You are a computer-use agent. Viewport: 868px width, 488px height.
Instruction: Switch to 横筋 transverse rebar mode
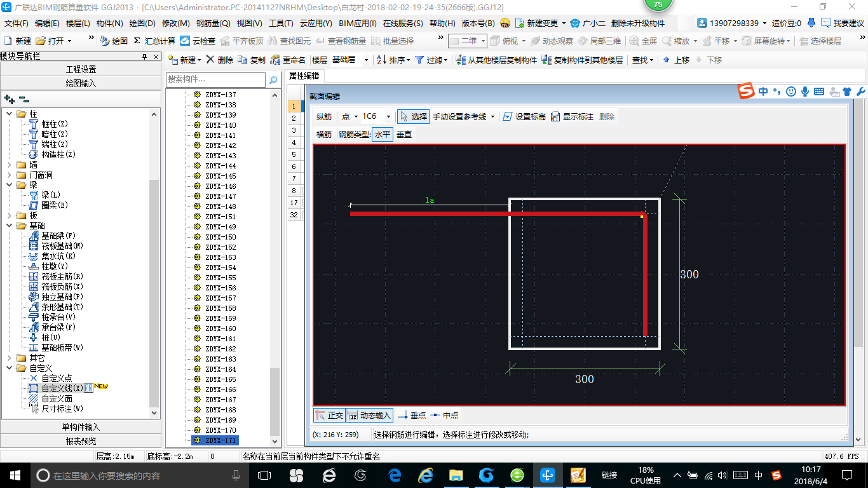tap(324, 134)
